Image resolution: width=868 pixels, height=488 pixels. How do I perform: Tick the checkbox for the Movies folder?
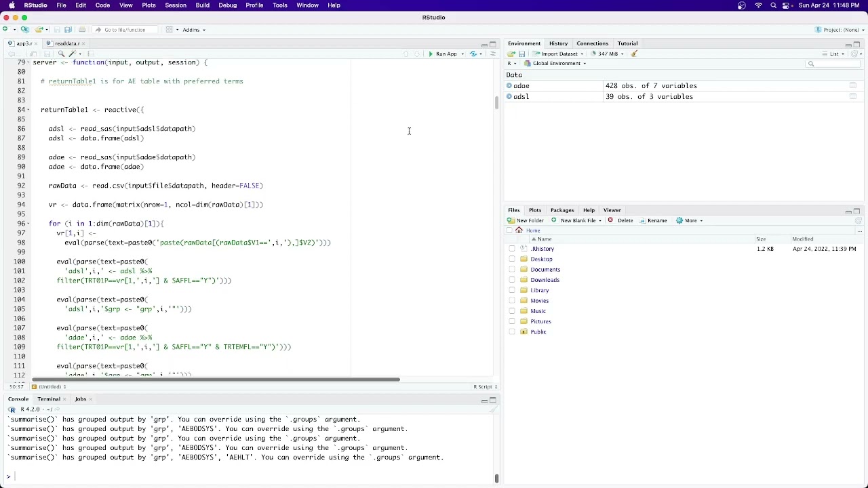512,301
